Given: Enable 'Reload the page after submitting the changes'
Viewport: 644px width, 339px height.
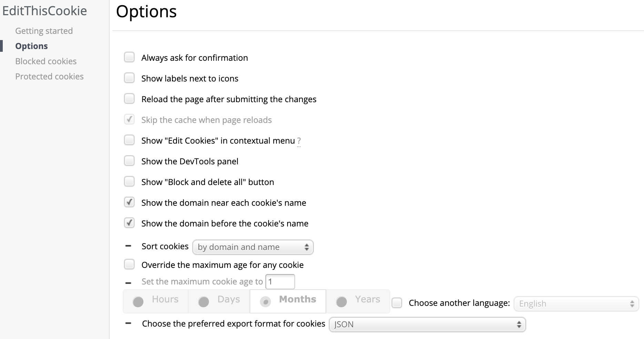Looking at the screenshot, I should point(129,99).
